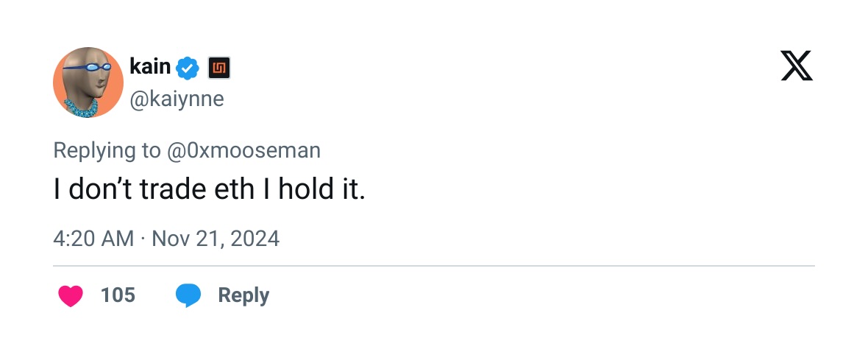Visit the @kaiynne handle profile
Image resolution: width=868 pixels, height=355 pixels.
(x=177, y=99)
